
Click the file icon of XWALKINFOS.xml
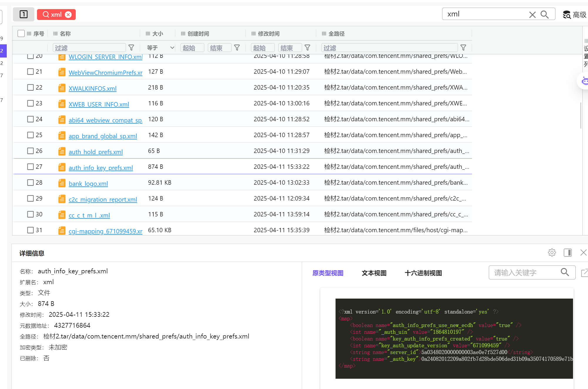click(62, 88)
